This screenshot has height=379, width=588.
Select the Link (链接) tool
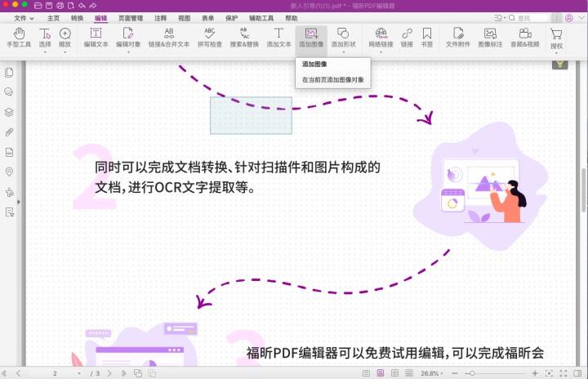point(407,37)
